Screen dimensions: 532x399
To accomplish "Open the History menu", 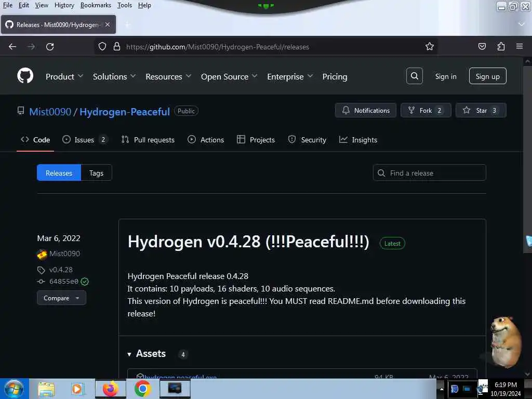I will (x=64, y=5).
